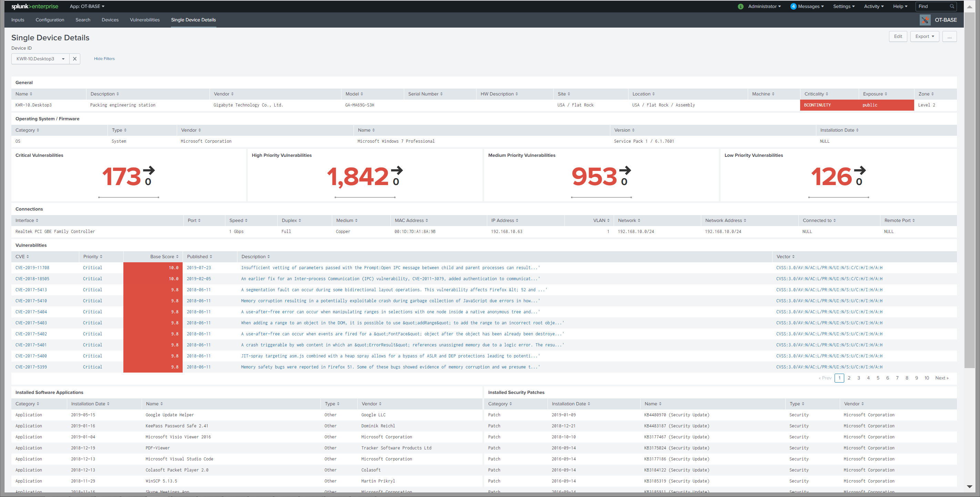Click the red BCONTINUITY criticality cell
Image resolution: width=980 pixels, height=497 pixels.
[829, 105]
